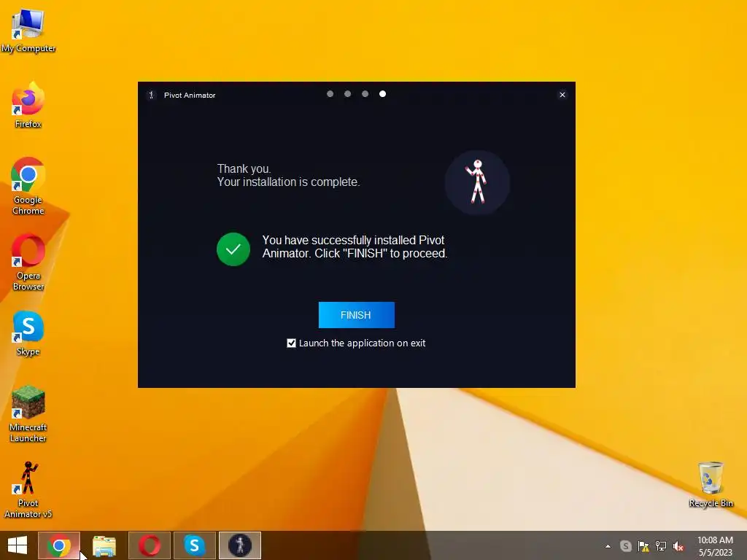Switch to Pivot Animator installer taskbar item
This screenshot has width=747, height=560.
(239, 545)
